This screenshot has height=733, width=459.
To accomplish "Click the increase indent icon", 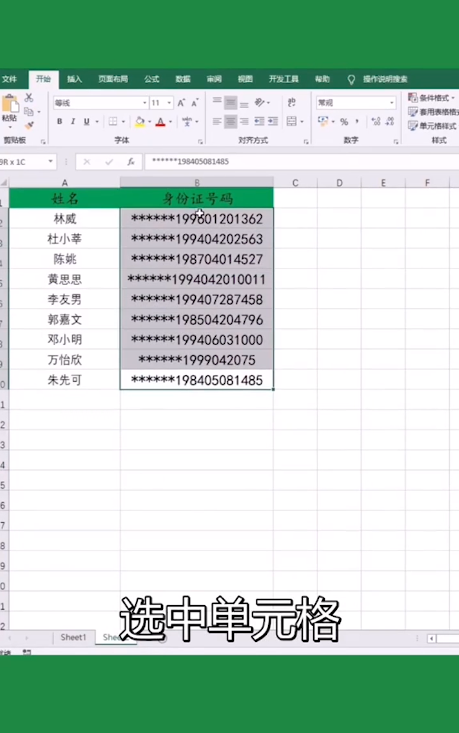I will [273, 122].
